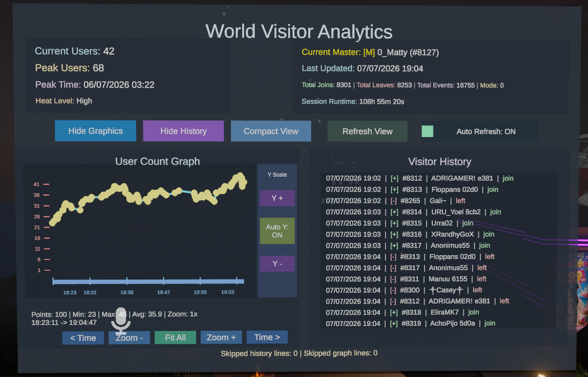Select the 18:31 time axis label

coord(90,292)
